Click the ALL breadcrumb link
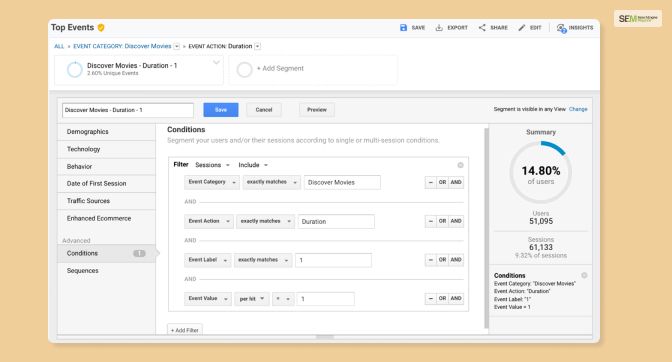Image resolution: width=672 pixels, height=362 pixels. pos(59,46)
